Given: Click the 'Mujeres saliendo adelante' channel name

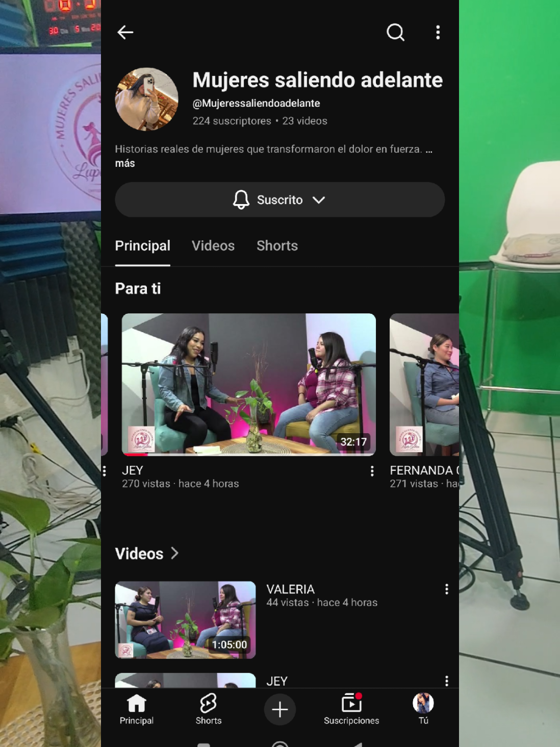Looking at the screenshot, I should tap(317, 80).
